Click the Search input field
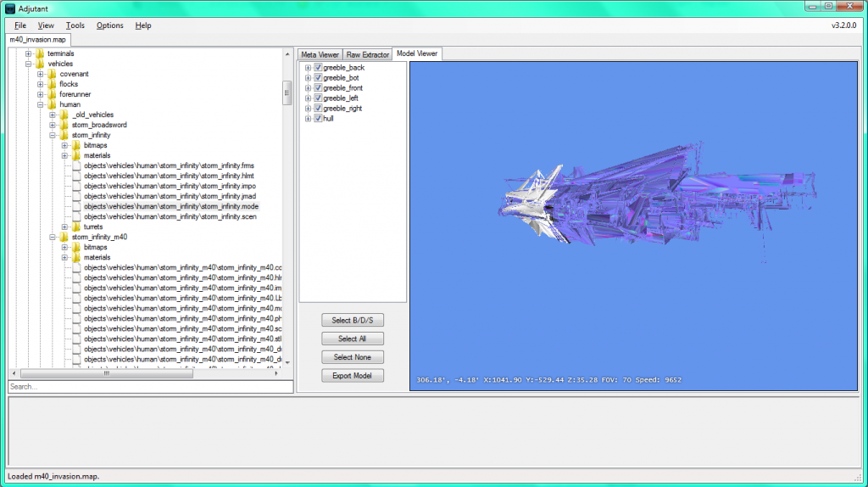Screen dimensions: 868x487 pyautogui.click(x=151, y=387)
